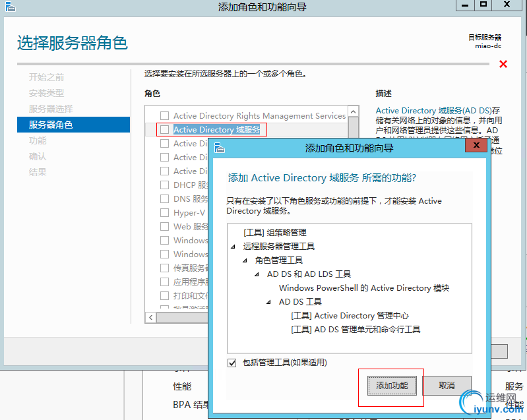
Task: Tick the DNS role checkbox
Action: [x=164, y=199]
